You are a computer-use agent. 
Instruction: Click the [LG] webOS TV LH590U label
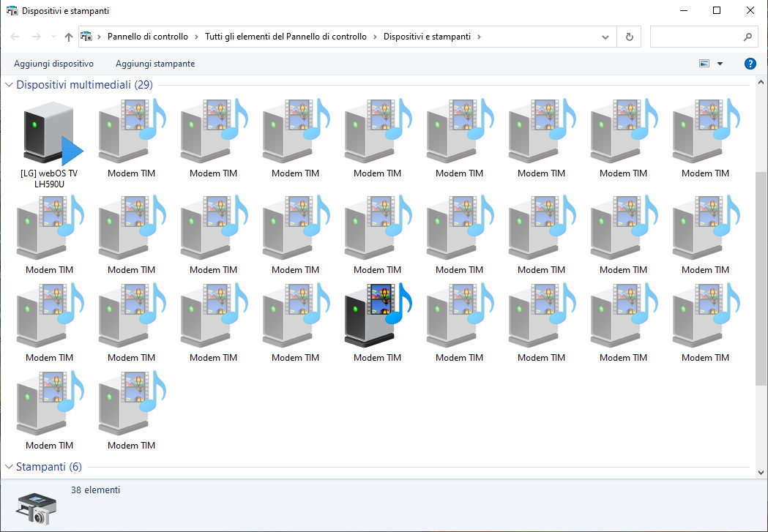pos(49,179)
